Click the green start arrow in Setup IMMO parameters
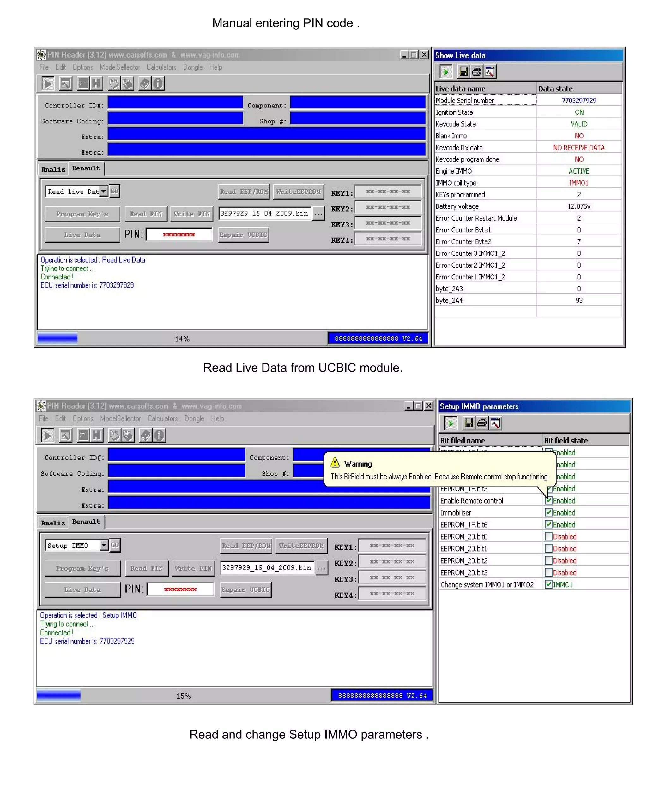This screenshot has height=812, width=647. coord(450,423)
